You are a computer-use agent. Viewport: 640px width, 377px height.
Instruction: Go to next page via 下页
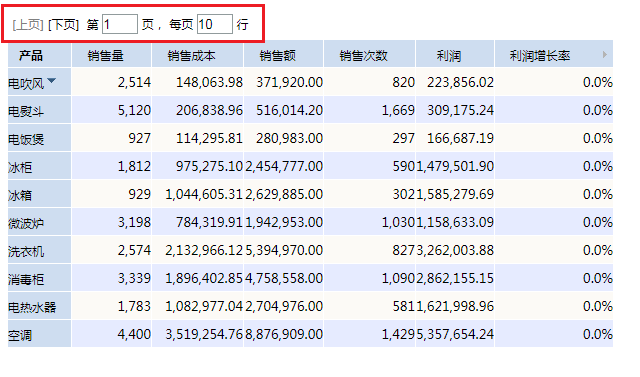click(63, 25)
